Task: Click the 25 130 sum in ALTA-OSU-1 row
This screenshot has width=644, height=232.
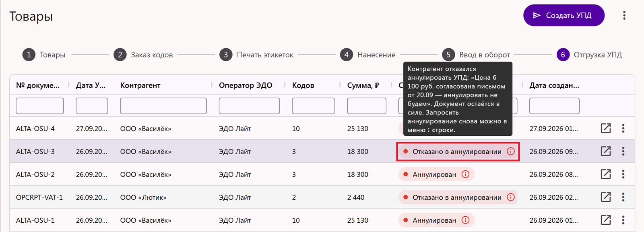Action: (x=358, y=220)
